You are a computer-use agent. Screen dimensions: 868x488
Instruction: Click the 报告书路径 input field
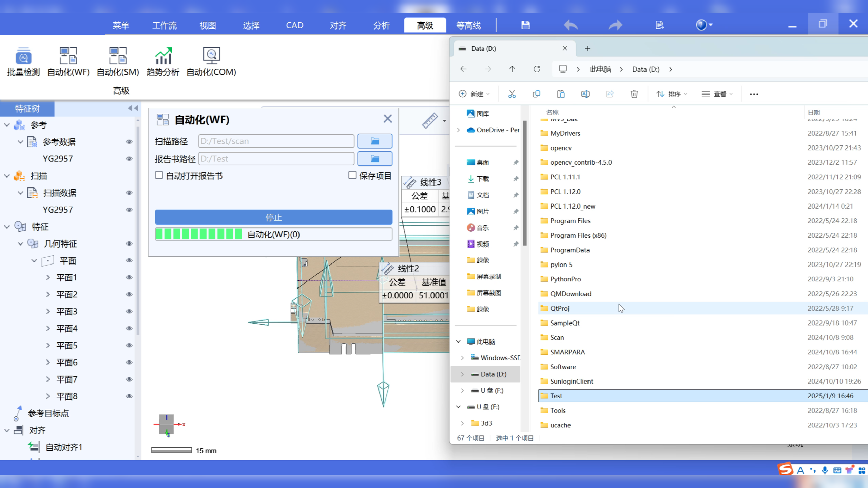tap(276, 159)
